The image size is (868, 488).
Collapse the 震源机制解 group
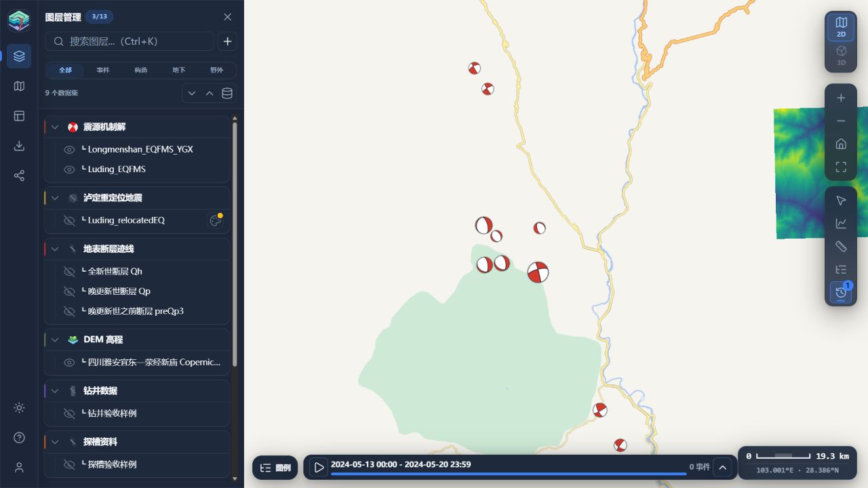coord(55,127)
